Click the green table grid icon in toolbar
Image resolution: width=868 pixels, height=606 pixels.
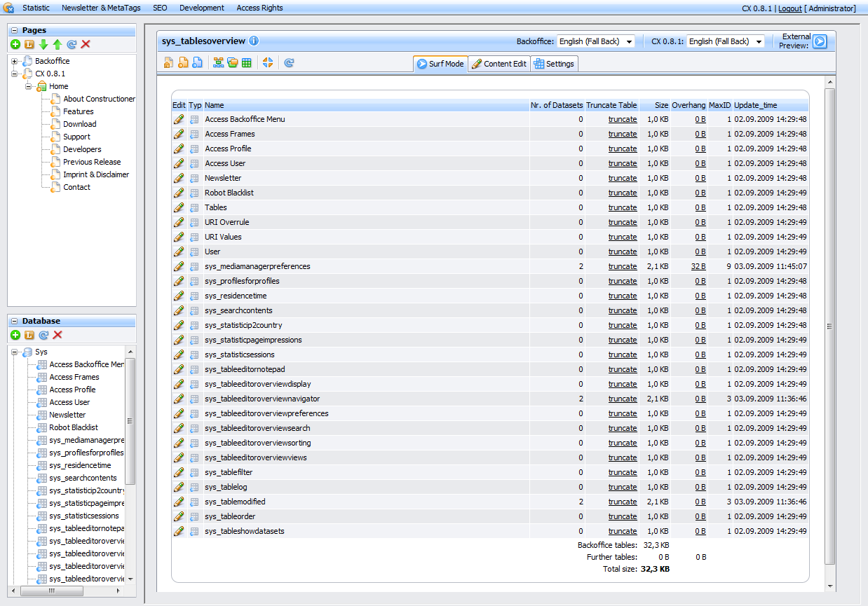click(x=246, y=63)
